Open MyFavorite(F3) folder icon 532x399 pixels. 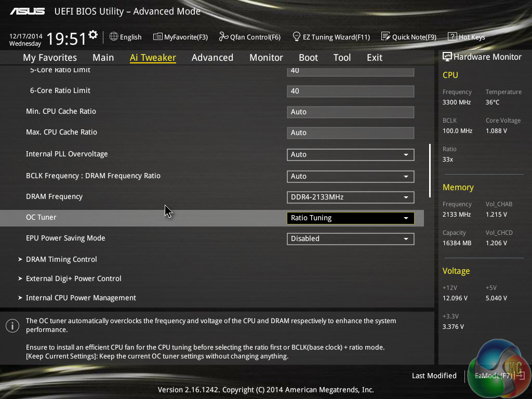click(x=158, y=37)
